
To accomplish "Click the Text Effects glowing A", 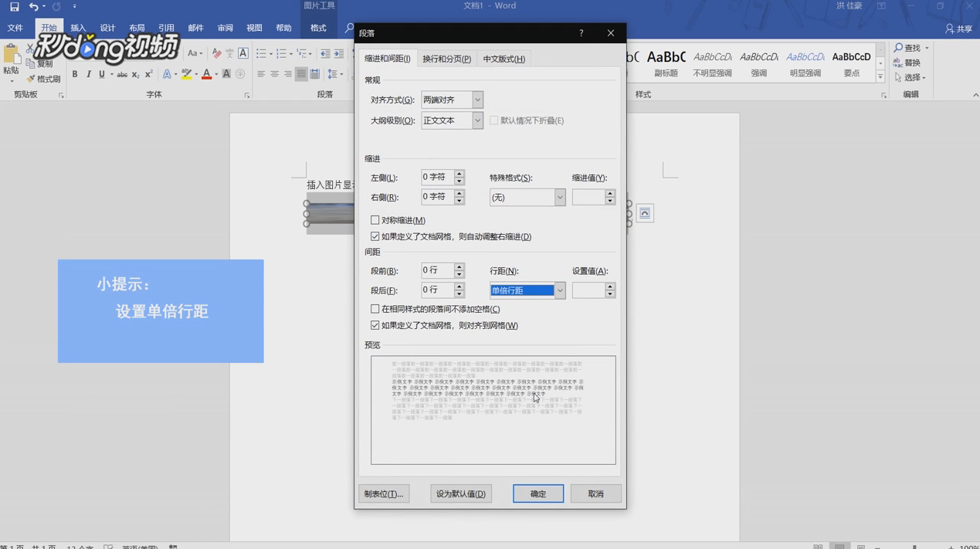I will 167,74.
